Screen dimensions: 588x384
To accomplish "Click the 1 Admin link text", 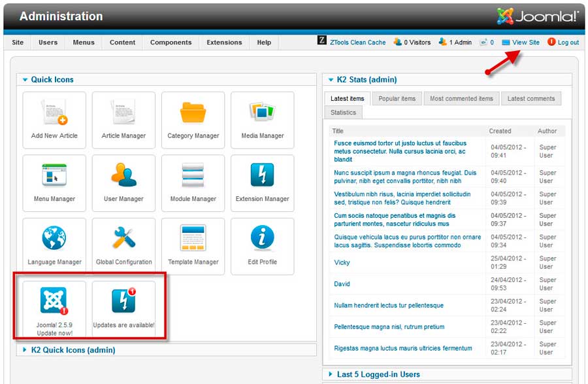I will point(461,43).
